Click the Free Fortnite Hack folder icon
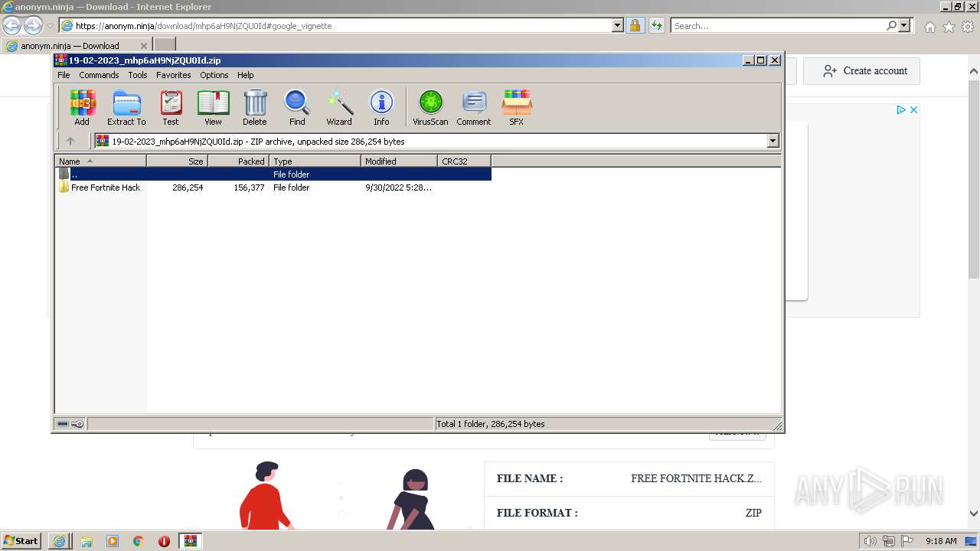 point(64,187)
